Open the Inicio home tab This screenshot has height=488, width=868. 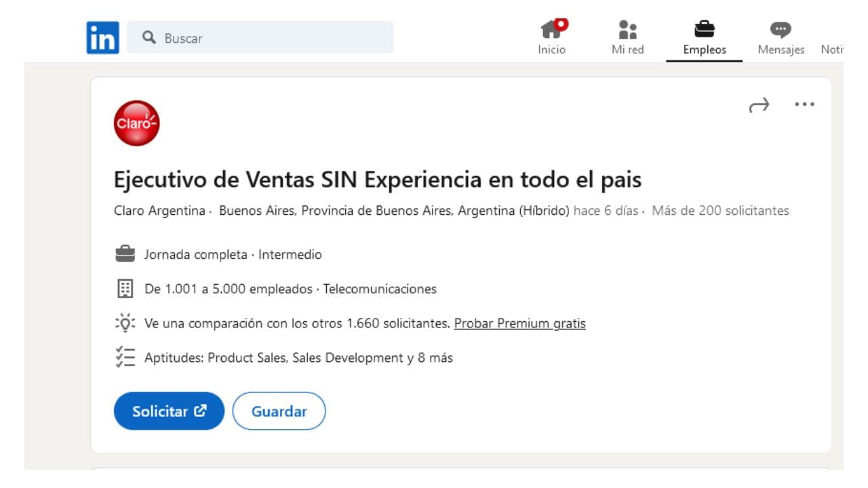tap(552, 37)
